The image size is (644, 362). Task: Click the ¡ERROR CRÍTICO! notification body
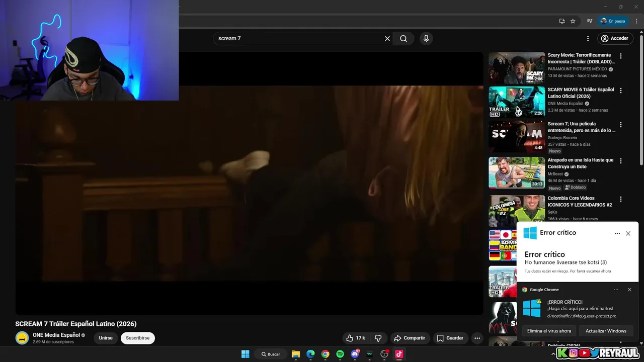578,309
